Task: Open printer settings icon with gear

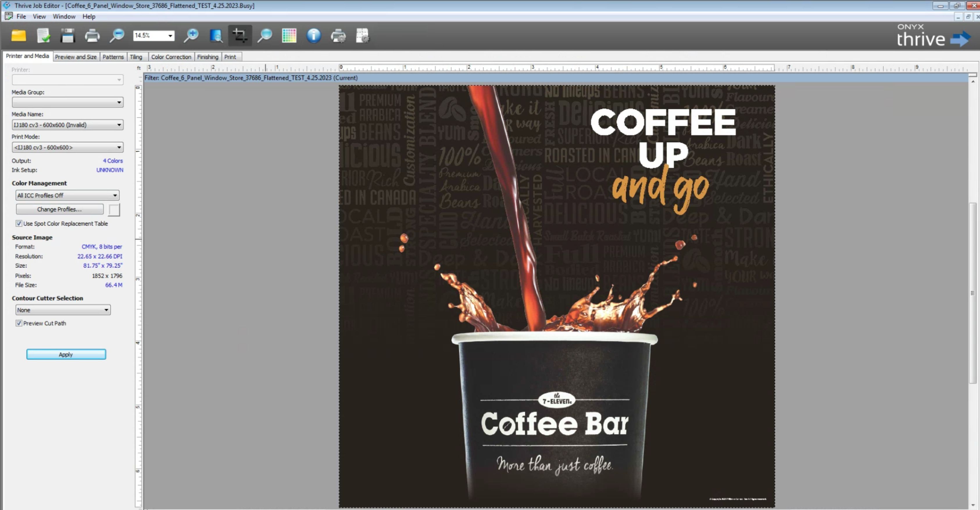Action: pos(338,36)
